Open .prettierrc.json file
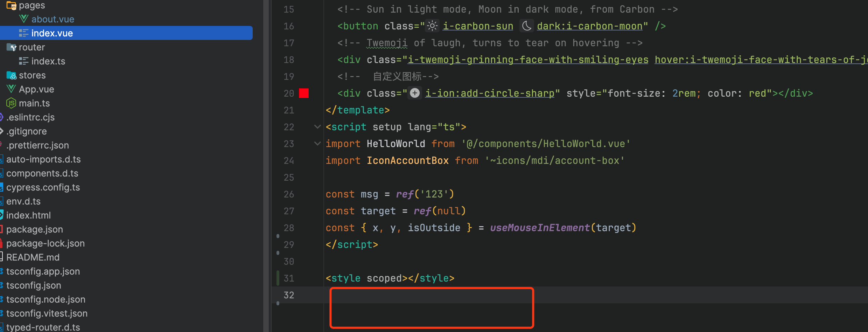Viewport: 868px width, 332px height. click(x=37, y=145)
